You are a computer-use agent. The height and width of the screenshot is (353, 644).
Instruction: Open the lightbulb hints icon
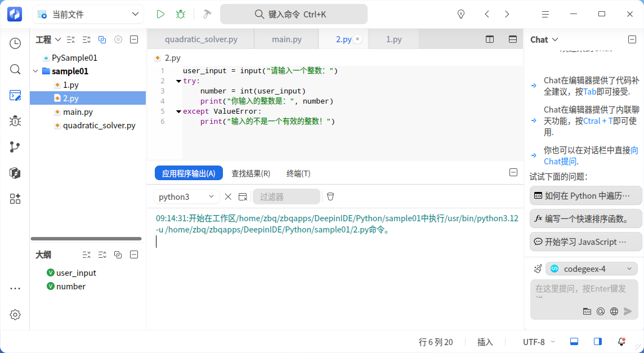pyautogui.click(x=461, y=15)
